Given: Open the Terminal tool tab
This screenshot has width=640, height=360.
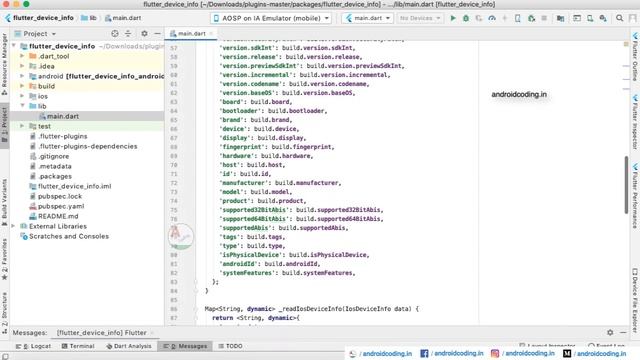Looking at the screenshot, I should point(78,346).
